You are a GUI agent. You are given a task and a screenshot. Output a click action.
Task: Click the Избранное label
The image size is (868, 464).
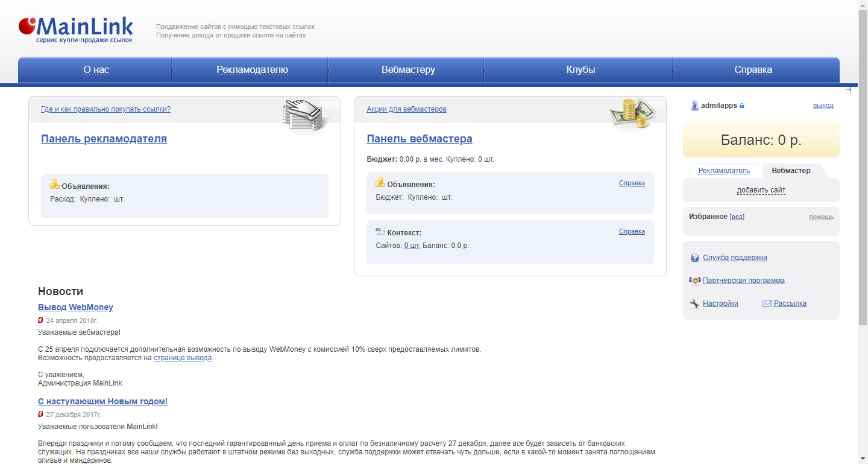(708, 217)
